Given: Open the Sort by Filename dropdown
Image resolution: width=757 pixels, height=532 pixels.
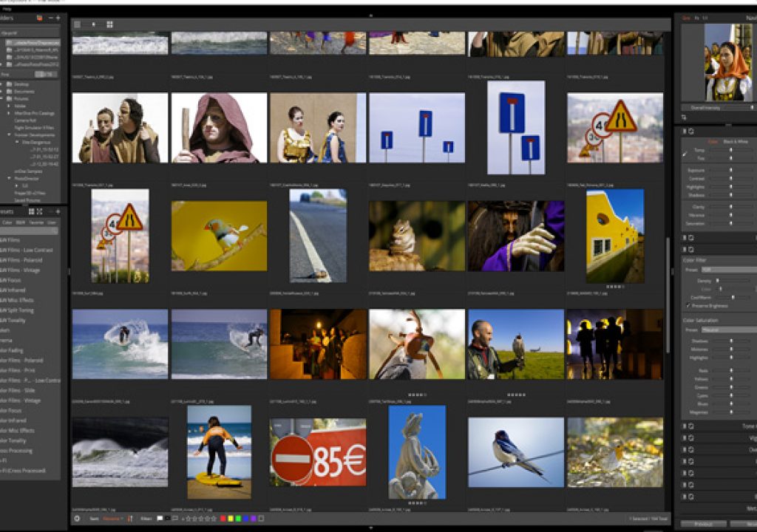Looking at the screenshot, I should pos(112,519).
